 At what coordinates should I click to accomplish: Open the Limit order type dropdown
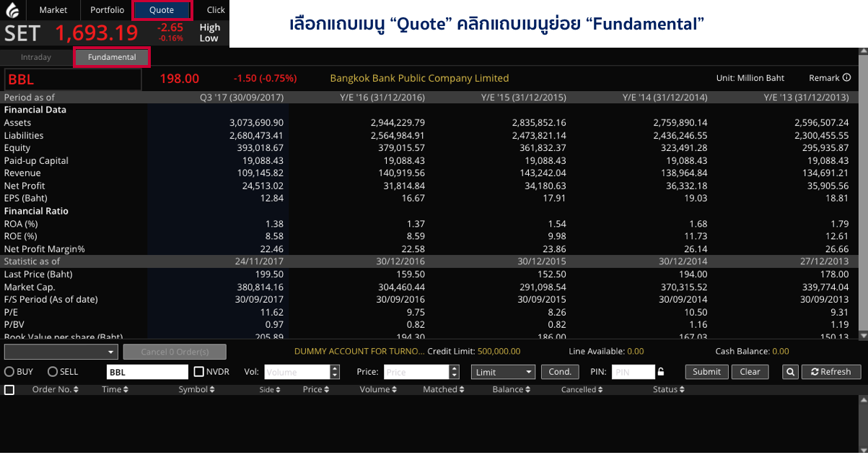[x=504, y=372]
